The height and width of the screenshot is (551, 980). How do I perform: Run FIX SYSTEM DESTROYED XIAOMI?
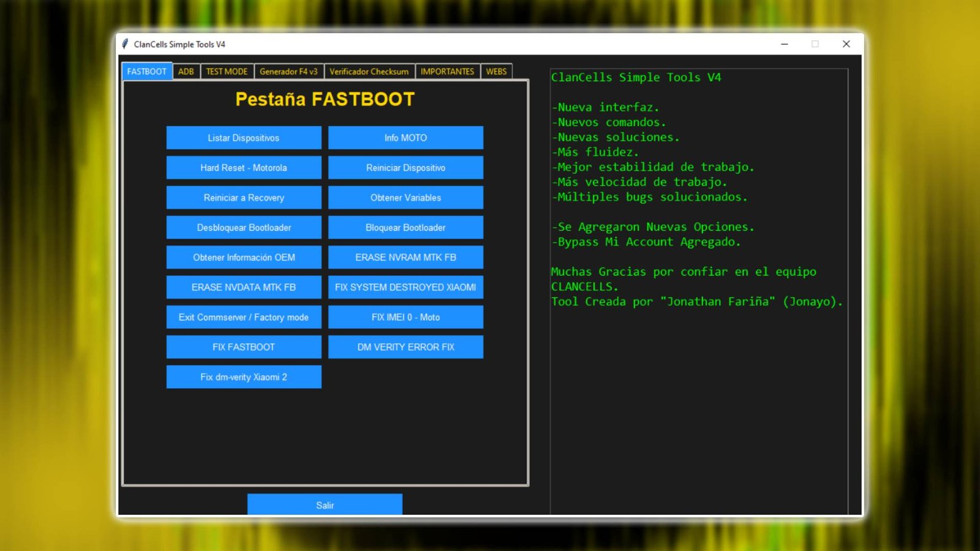(405, 287)
